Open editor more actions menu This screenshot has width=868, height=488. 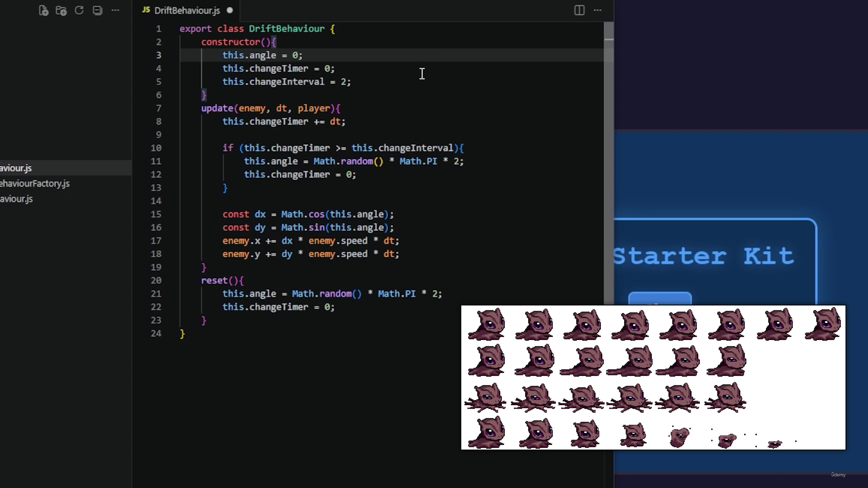click(x=597, y=10)
